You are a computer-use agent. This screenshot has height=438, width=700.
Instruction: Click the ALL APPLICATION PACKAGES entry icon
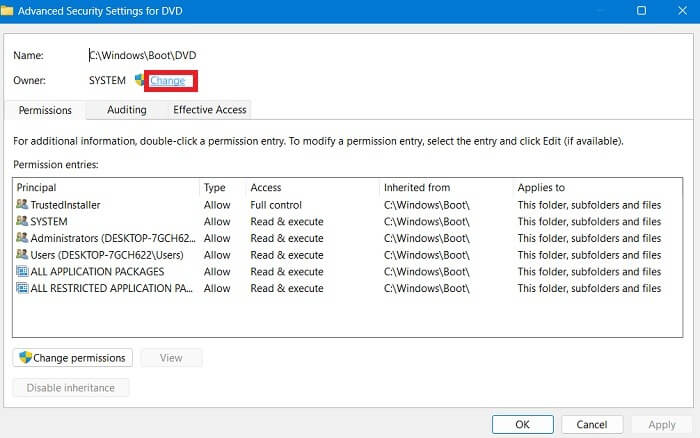[x=22, y=271]
